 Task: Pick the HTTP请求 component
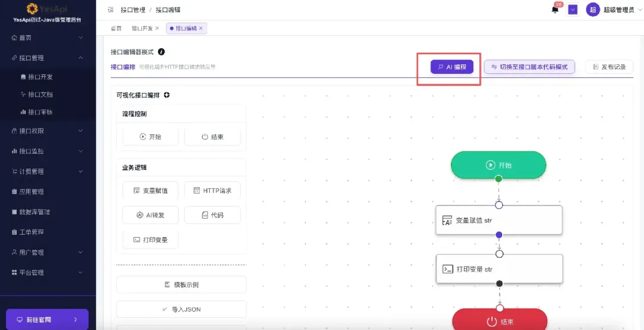tap(212, 191)
